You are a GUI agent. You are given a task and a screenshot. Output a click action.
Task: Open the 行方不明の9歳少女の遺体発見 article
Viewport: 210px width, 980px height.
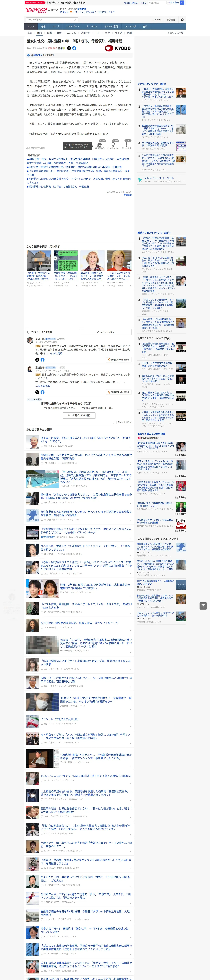click(79, 623)
